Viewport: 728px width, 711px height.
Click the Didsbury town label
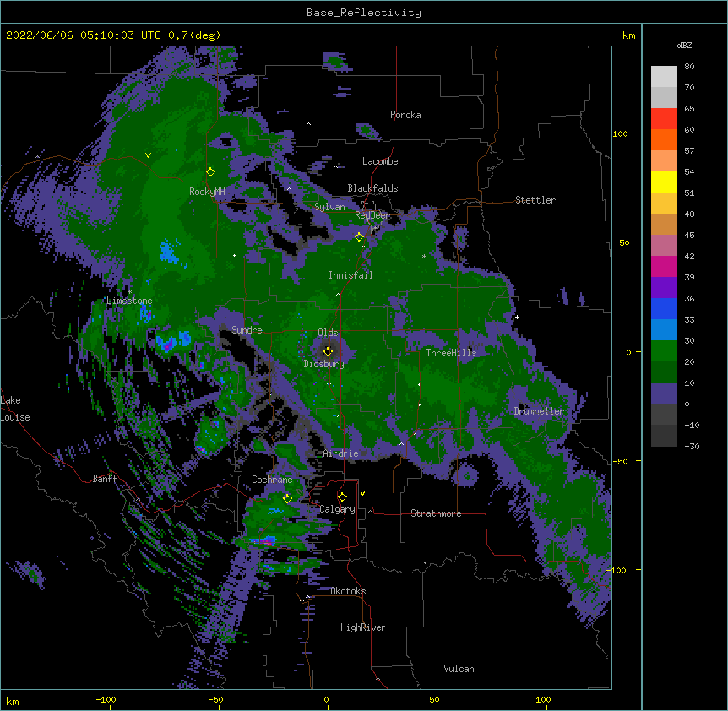pos(324,364)
